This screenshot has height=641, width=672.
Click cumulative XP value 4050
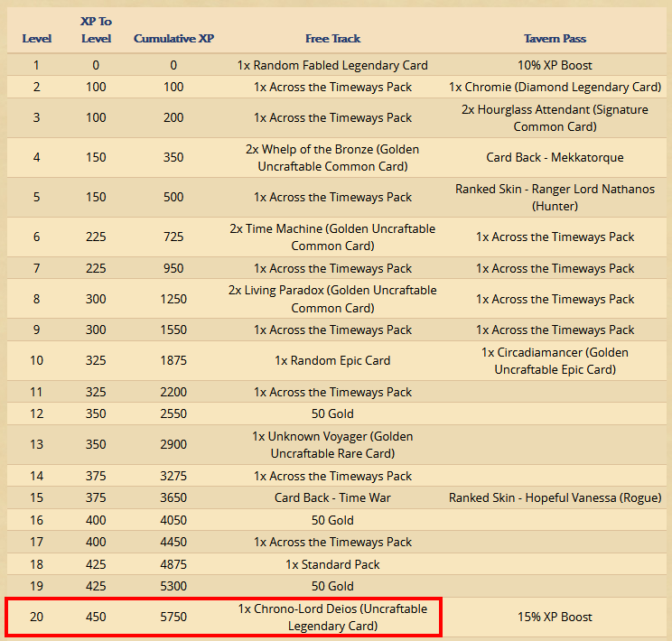[173, 520]
